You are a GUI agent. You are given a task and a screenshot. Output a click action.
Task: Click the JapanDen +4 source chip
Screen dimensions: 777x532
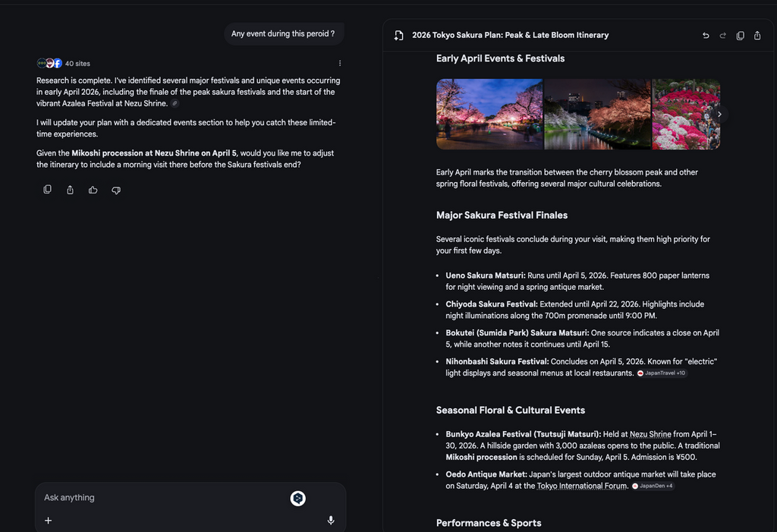click(653, 486)
